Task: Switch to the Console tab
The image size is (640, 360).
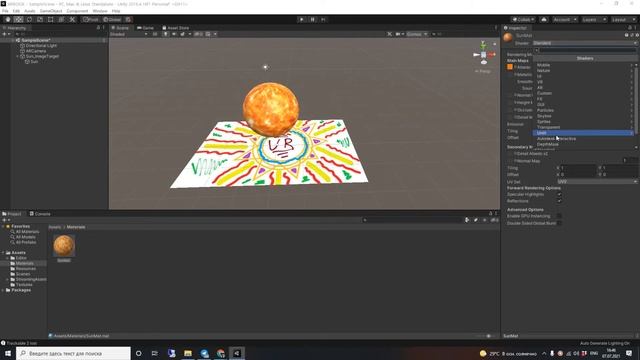Action: point(40,213)
